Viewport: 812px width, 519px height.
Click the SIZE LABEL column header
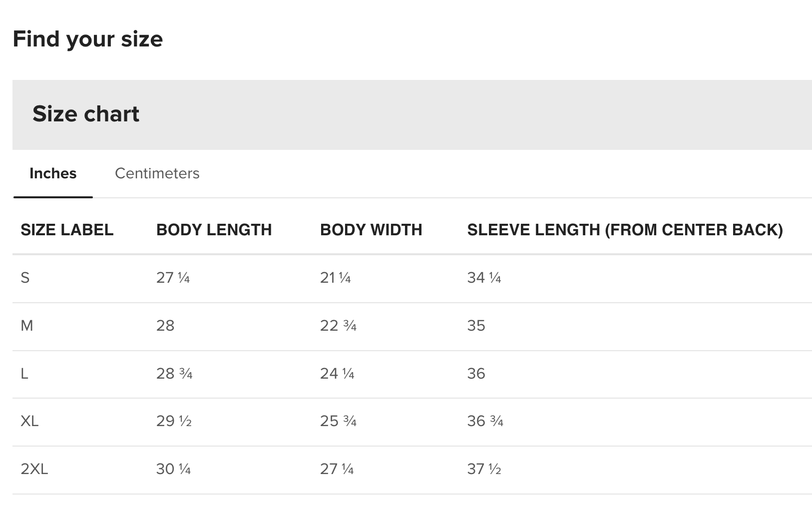[67, 230]
